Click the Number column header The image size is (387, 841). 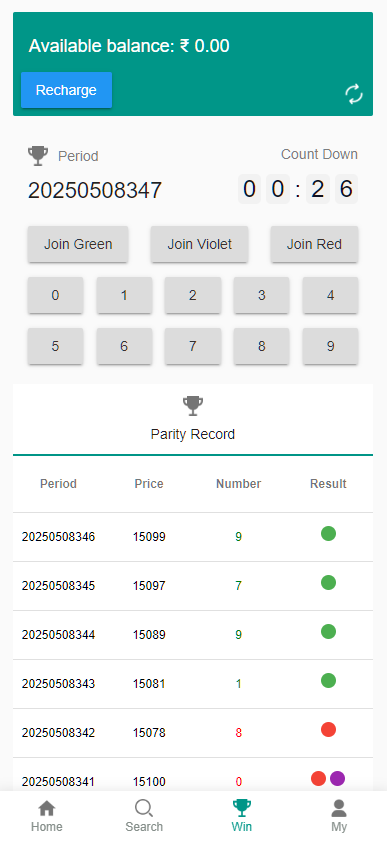(x=239, y=484)
